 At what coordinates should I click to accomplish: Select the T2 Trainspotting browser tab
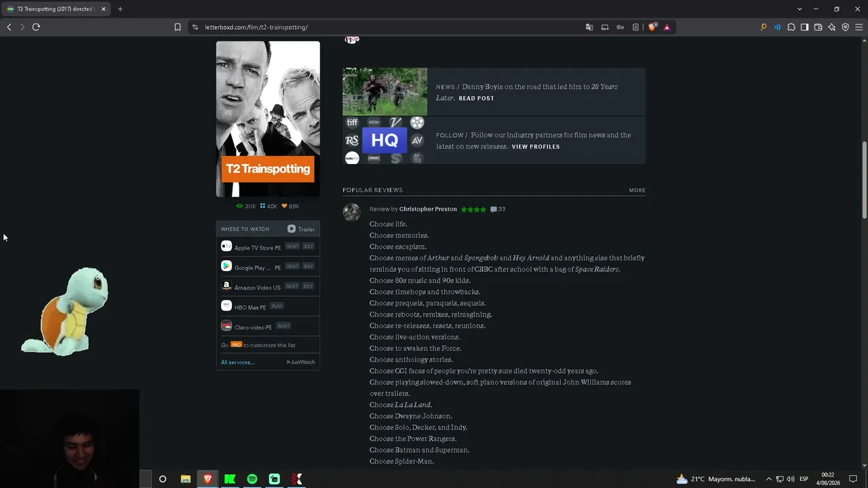tap(57, 9)
